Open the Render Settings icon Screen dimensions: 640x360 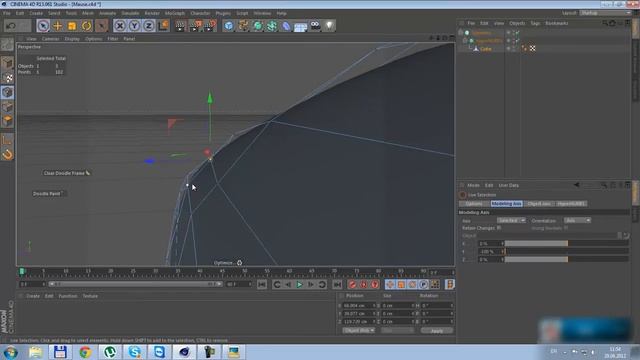coord(210,26)
